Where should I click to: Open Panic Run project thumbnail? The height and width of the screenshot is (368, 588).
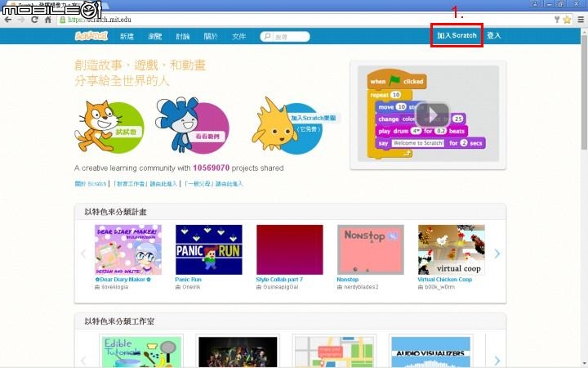(209, 249)
